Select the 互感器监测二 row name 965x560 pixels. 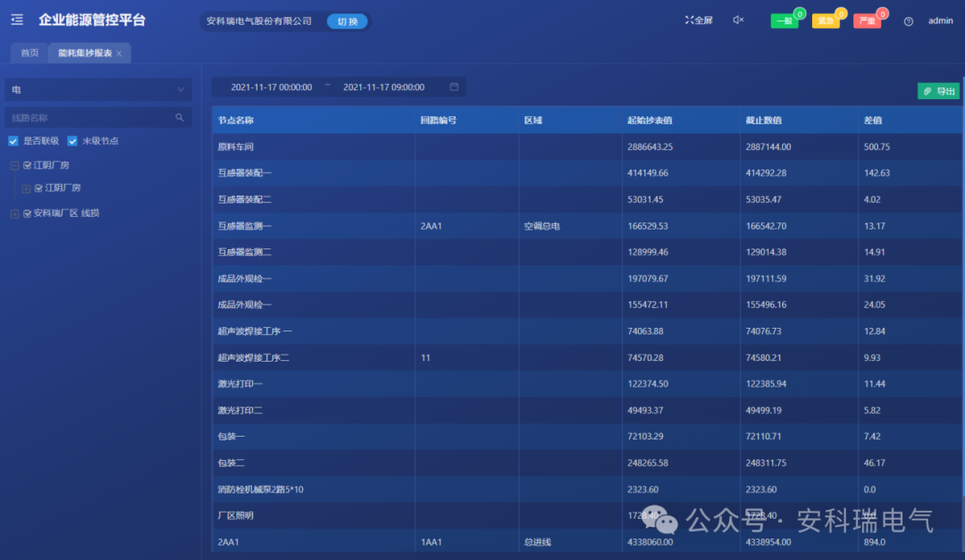click(245, 252)
